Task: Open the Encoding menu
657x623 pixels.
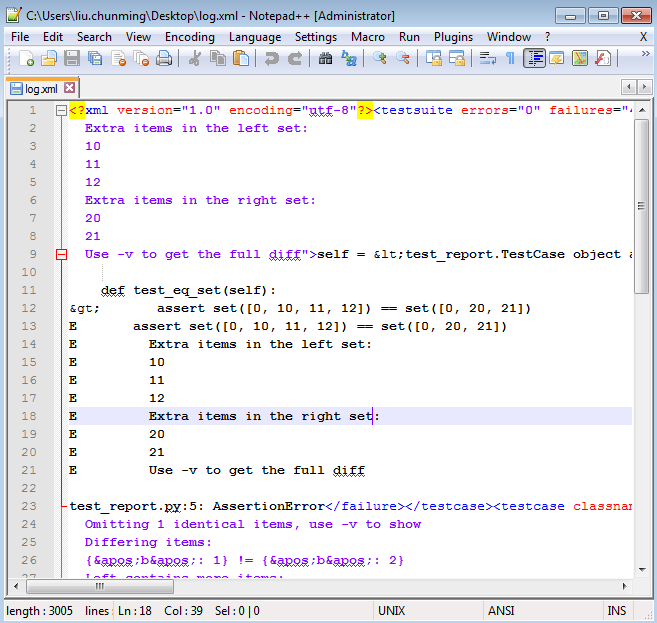Action: [x=190, y=37]
